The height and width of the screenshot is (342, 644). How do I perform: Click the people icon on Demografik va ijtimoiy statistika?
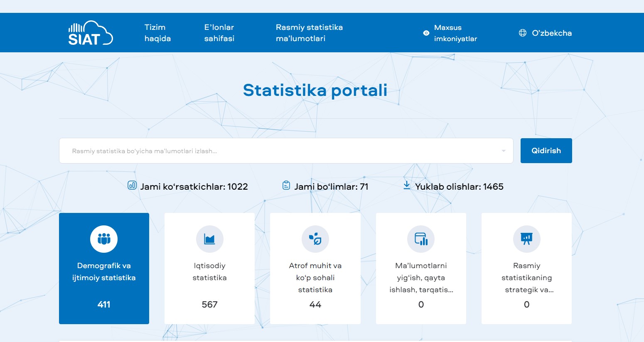coord(104,239)
